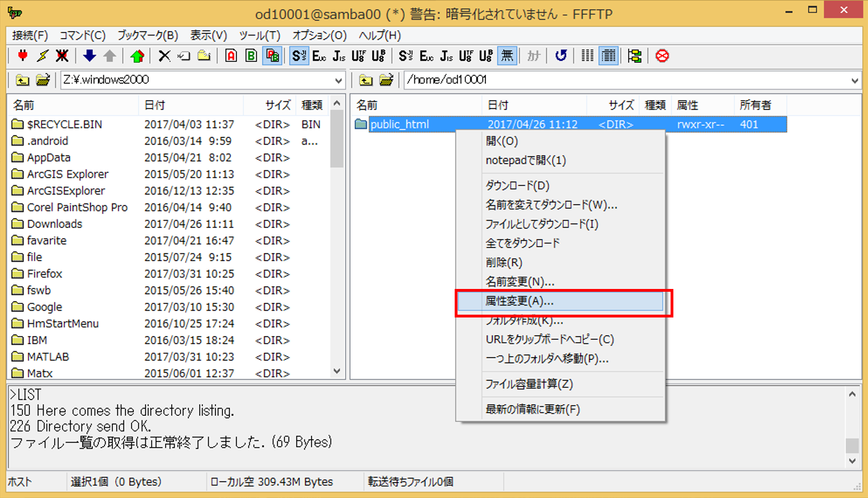Click the Disconnect icon
Image resolution: width=868 pixels, height=498 pixels.
62,56
